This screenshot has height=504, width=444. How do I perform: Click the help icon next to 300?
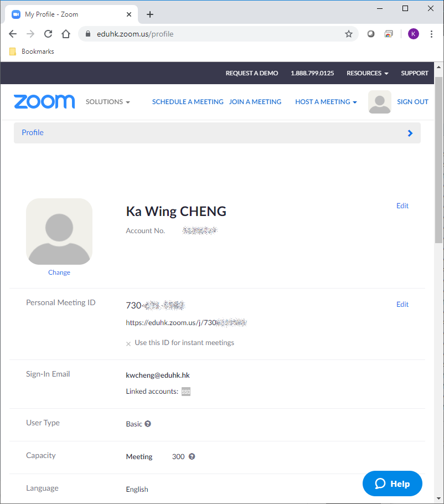[x=192, y=456]
